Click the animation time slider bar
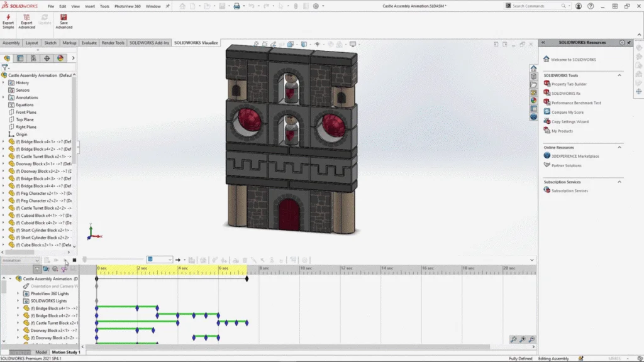Viewport: 644px width, 362px height. coord(113,260)
